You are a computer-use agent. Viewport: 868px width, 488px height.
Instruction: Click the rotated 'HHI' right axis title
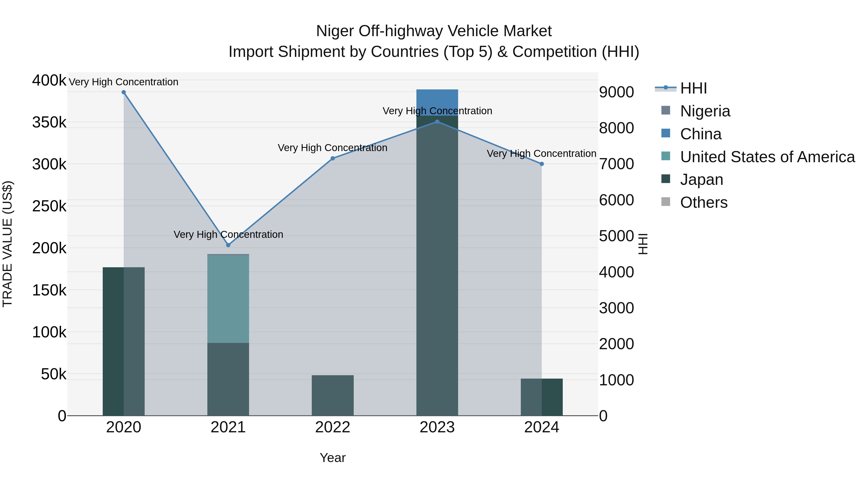[x=643, y=244]
